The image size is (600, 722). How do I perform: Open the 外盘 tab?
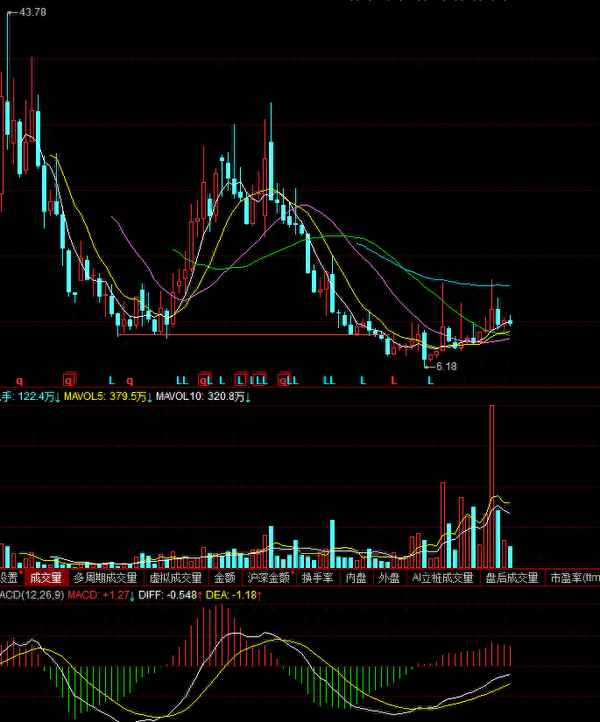[388, 578]
